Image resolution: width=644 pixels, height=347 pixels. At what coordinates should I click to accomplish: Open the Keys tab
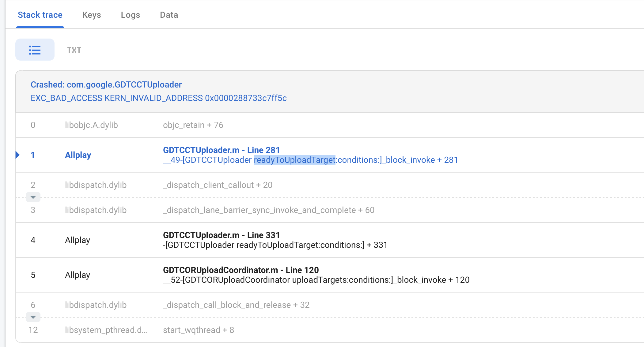tap(92, 15)
